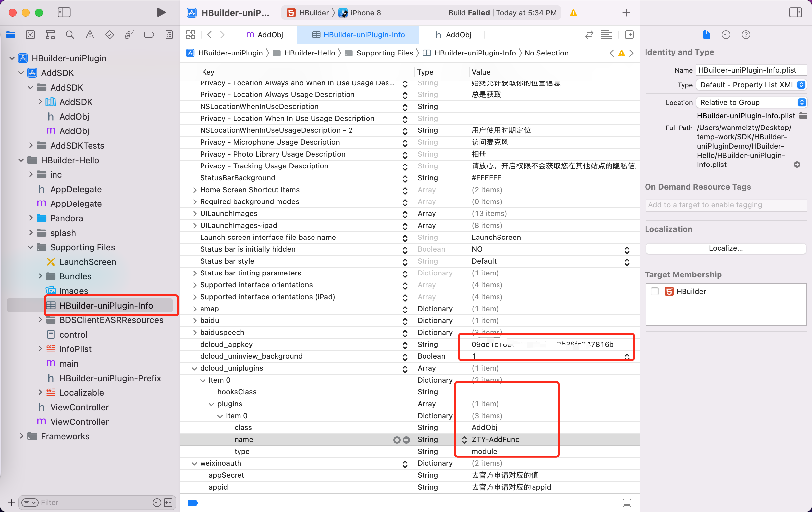Open the debug navigator

coord(129,35)
